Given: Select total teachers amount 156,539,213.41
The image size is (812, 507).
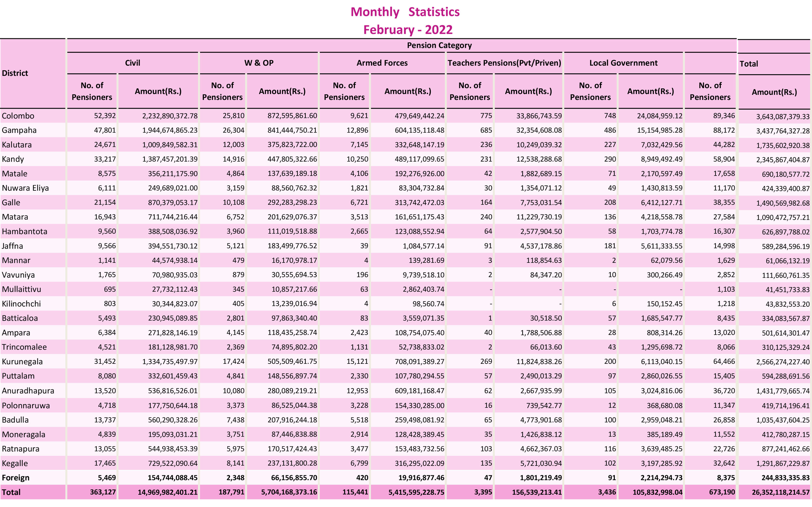Looking at the screenshot, I should click(537, 492).
